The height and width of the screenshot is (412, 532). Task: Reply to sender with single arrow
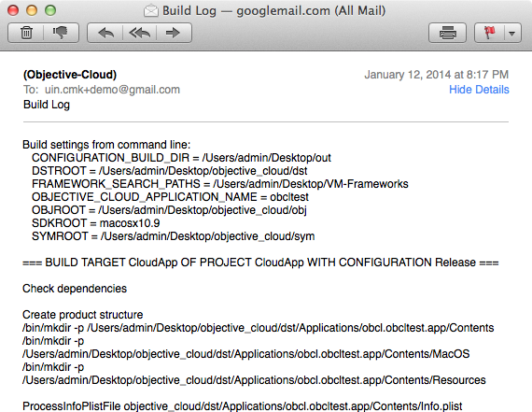pos(105,33)
